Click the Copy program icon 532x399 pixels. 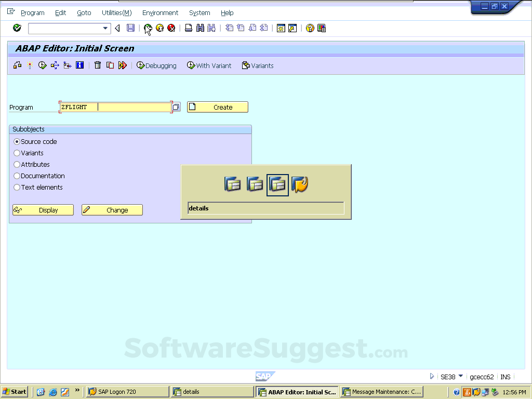point(110,65)
